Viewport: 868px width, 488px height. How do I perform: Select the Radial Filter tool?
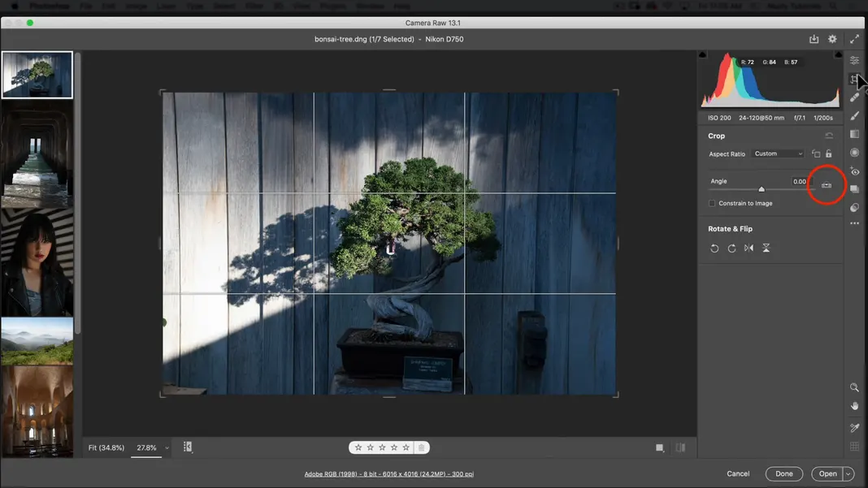pyautogui.click(x=854, y=152)
